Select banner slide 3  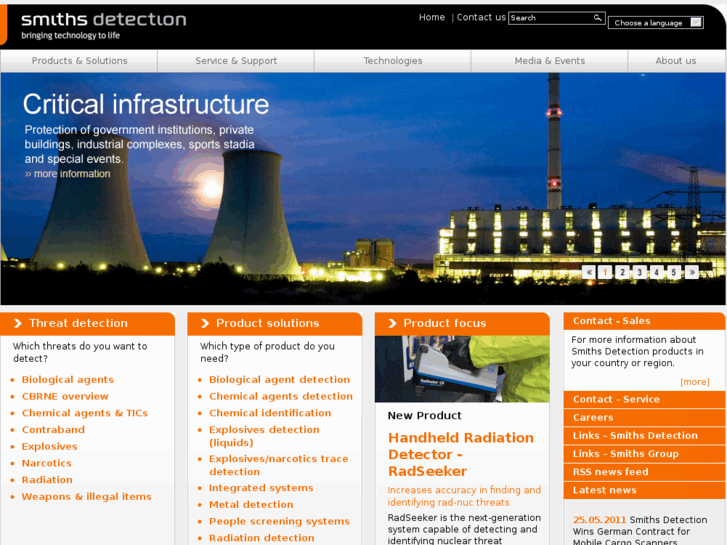click(639, 272)
